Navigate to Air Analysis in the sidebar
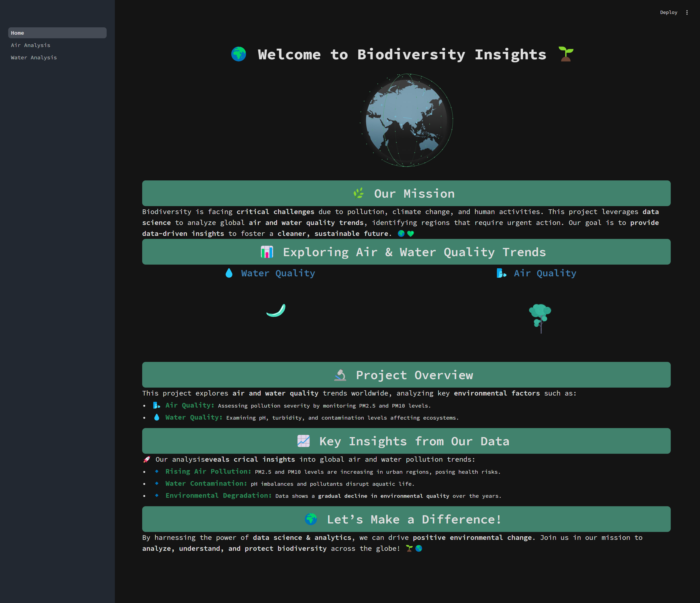 click(x=31, y=45)
